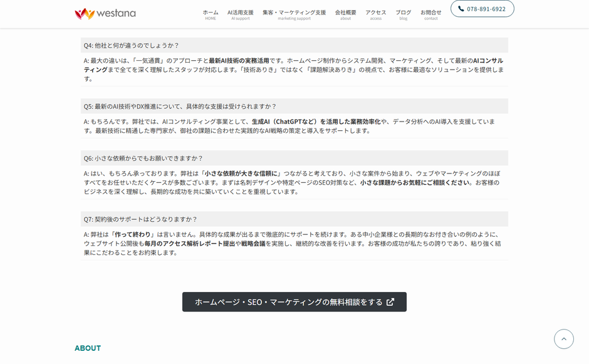
Task: Click the 078-891-6922 phone button
Action: click(482, 9)
